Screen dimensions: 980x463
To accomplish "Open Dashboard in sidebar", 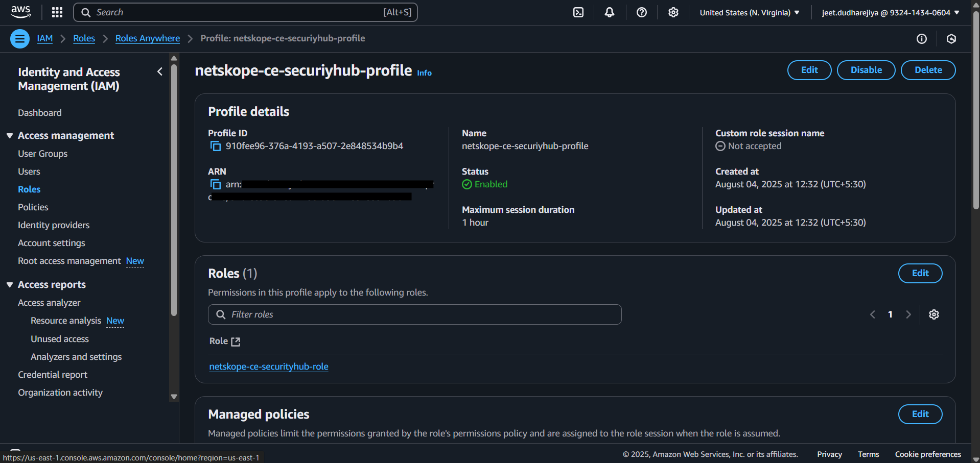I will (x=40, y=113).
